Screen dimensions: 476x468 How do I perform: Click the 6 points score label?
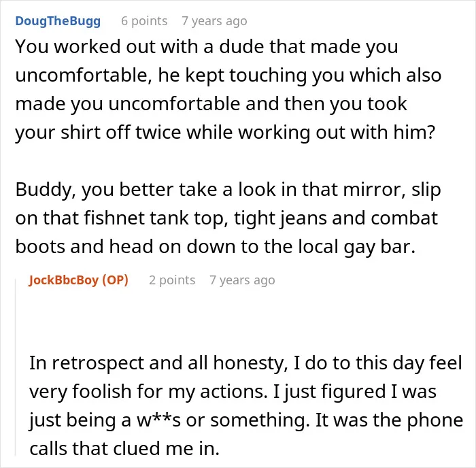tap(144, 21)
